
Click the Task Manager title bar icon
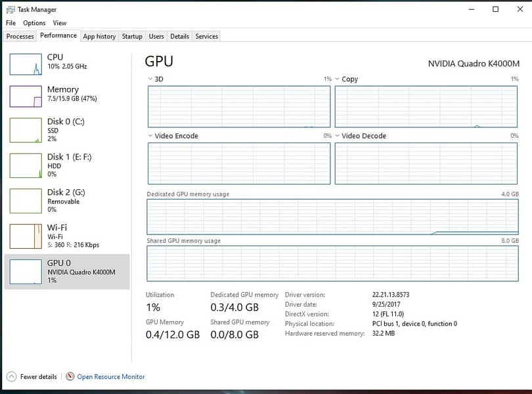click(10, 9)
